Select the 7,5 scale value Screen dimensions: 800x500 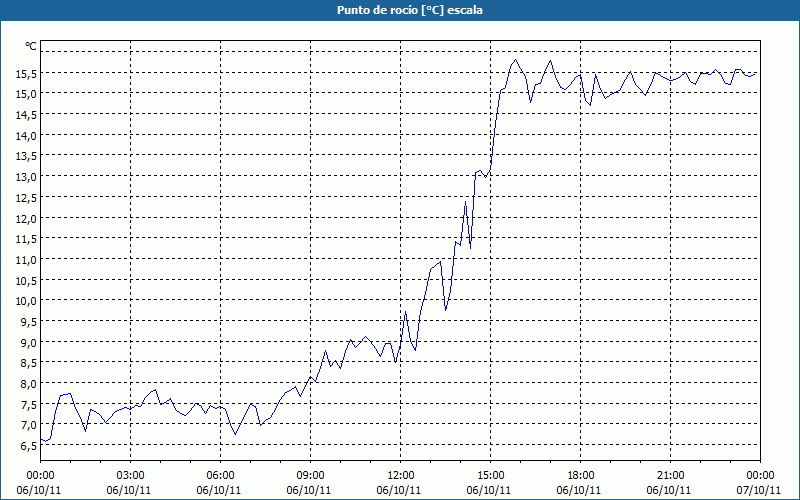tap(29, 405)
